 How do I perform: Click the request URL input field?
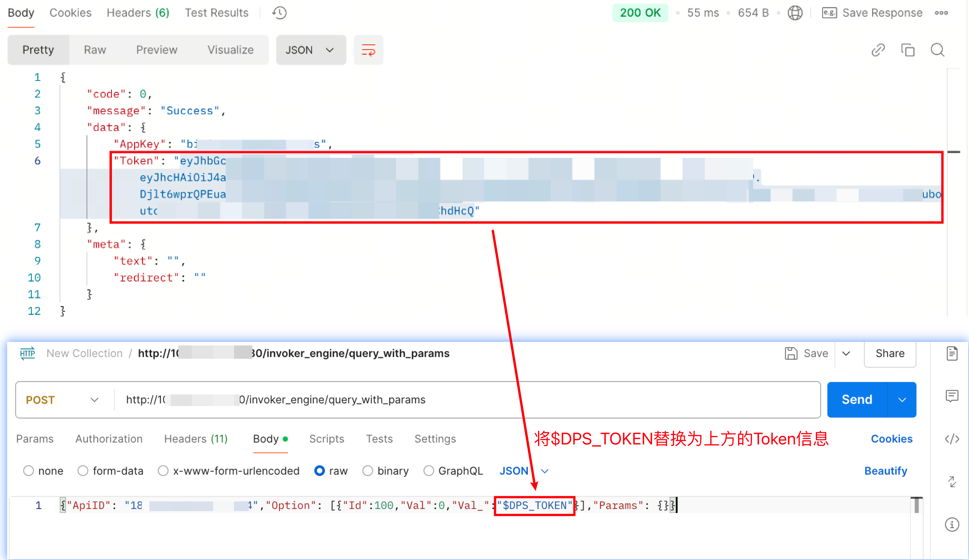(467, 400)
